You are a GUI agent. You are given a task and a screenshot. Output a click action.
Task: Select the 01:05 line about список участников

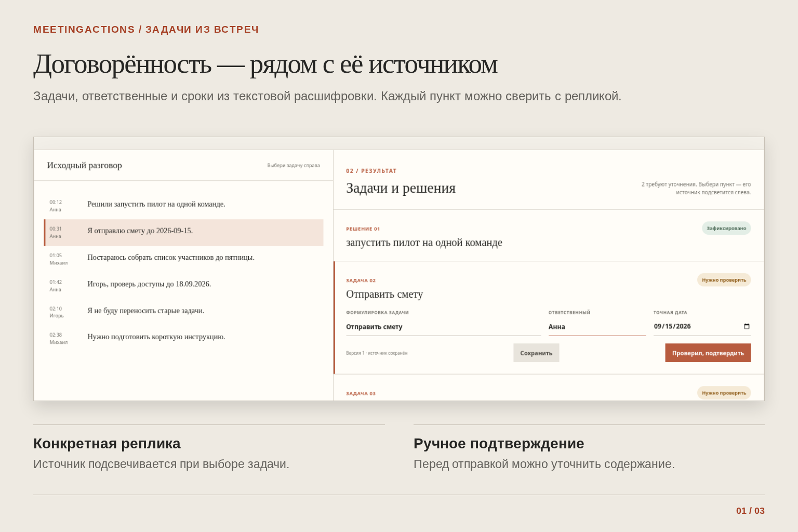[x=184, y=259]
